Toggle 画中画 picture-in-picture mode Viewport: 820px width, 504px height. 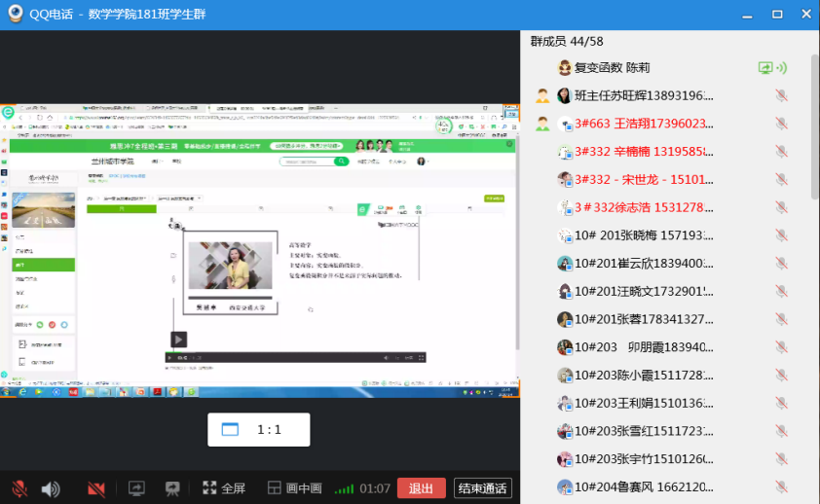pyautogui.click(x=294, y=488)
